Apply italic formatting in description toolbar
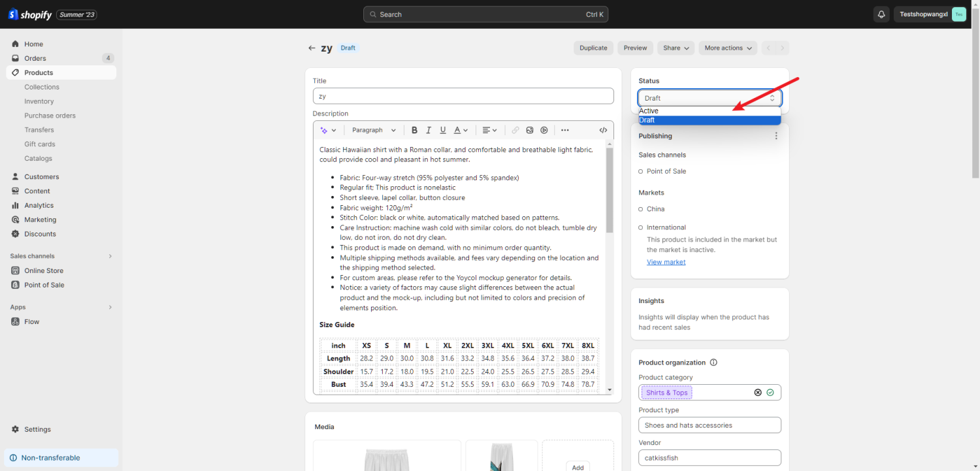 [429, 130]
